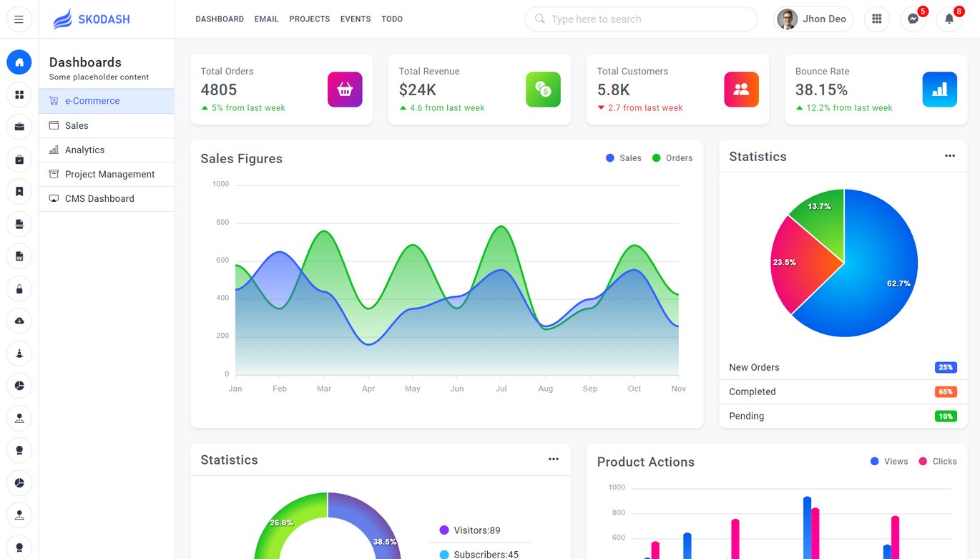The height and width of the screenshot is (559, 980).
Task: Open the spreadsheet file icon in left rail
Action: [x=19, y=256]
